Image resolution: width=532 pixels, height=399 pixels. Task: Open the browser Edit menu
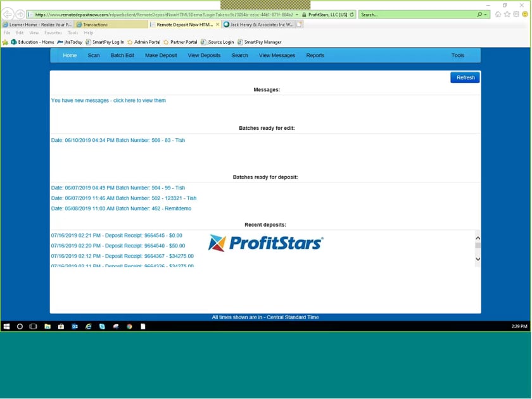tap(20, 33)
